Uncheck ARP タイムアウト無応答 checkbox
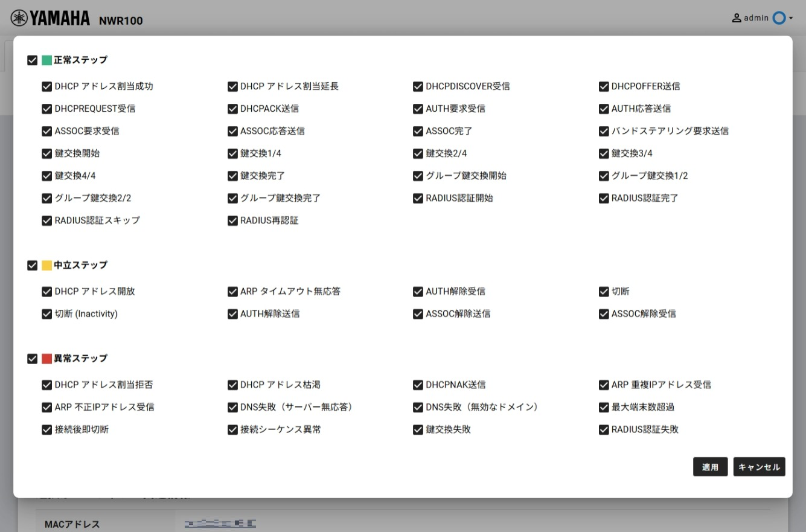This screenshot has height=532, width=806. point(232,292)
